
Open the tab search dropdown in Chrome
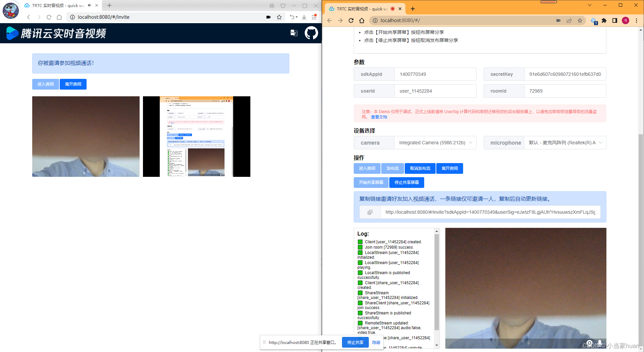tap(590, 5)
